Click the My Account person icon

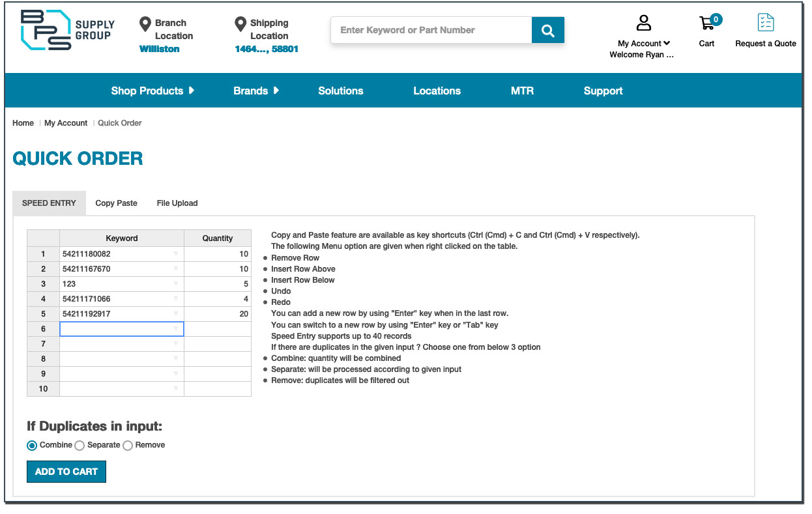[644, 23]
